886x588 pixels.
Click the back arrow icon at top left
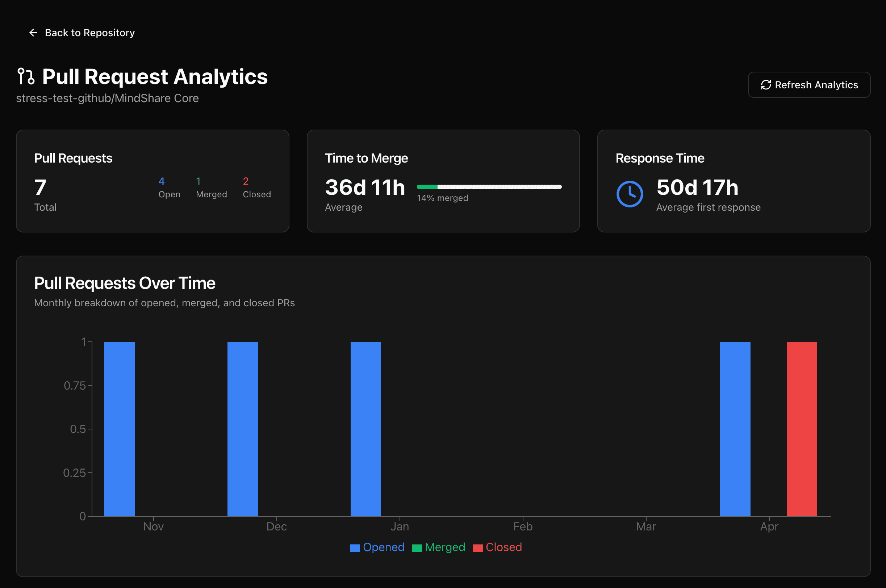(x=33, y=33)
